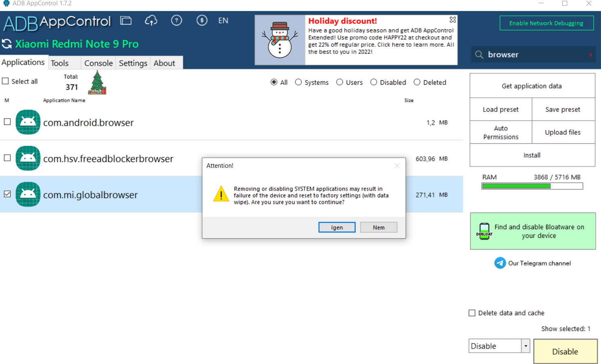Screen dimensions: 601x364
Task: Open help via question mark icon
Action: click(x=176, y=20)
